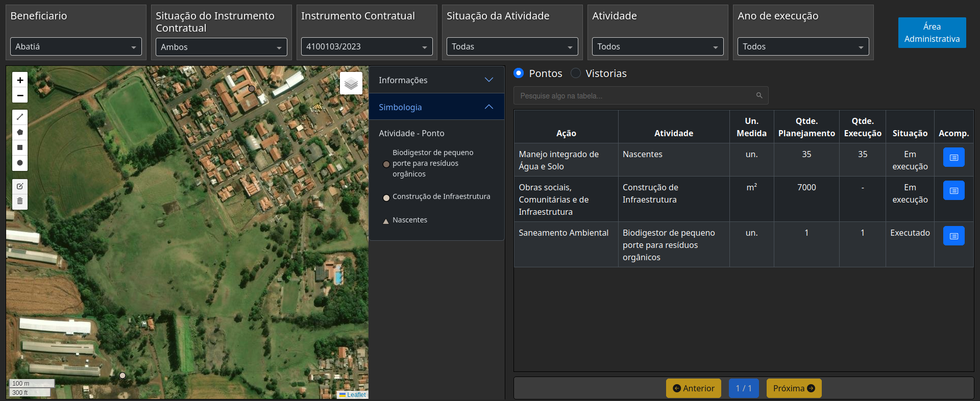Zoom out on the map
Viewport: 980px width, 401px height.
click(x=20, y=95)
